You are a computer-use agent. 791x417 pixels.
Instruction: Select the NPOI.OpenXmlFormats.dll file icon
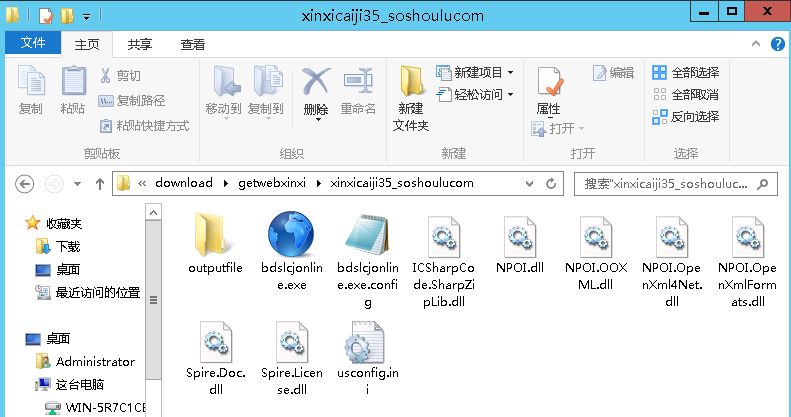pyautogui.click(x=748, y=236)
